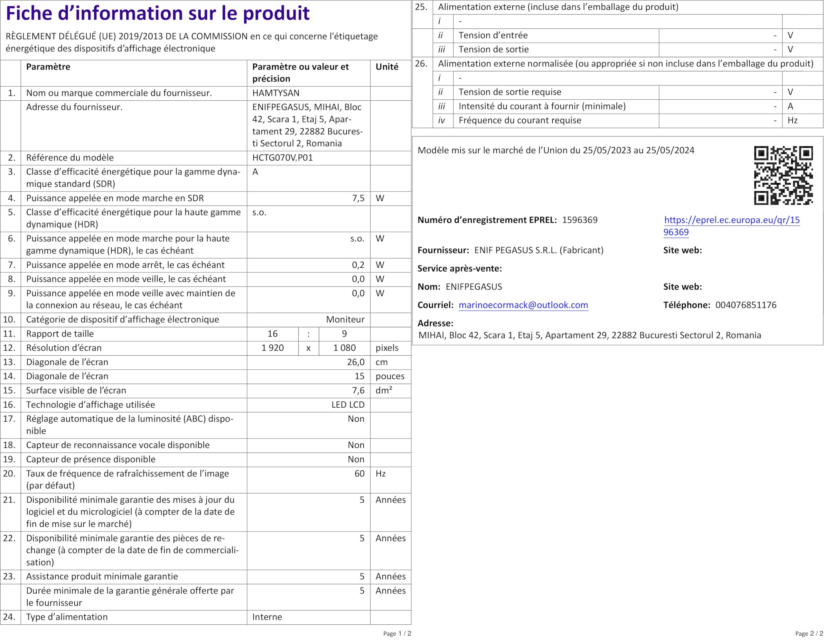The width and height of the screenshot is (824, 644).
Task: Click the telephone number 004076851176
Action: (x=745, y=305)
